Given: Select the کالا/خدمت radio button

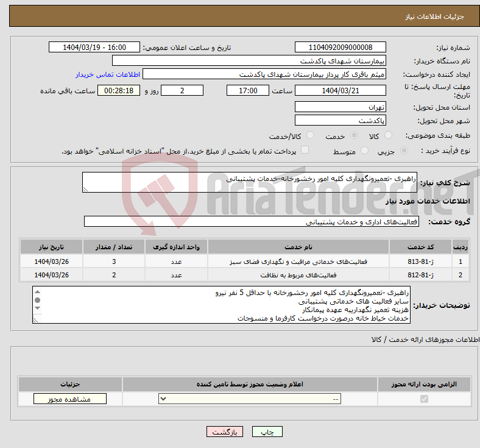Looking at the screenshot, I should click(310, 135).
